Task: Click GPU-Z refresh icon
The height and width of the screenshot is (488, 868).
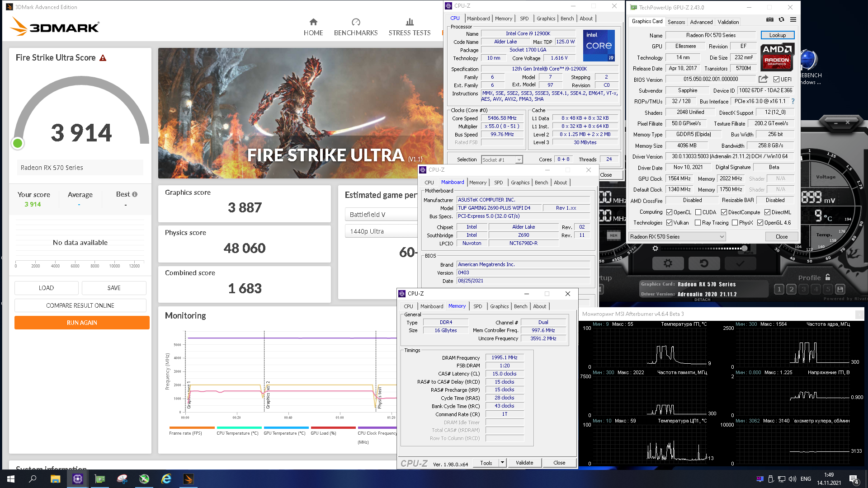Action: tap(781, 20)
